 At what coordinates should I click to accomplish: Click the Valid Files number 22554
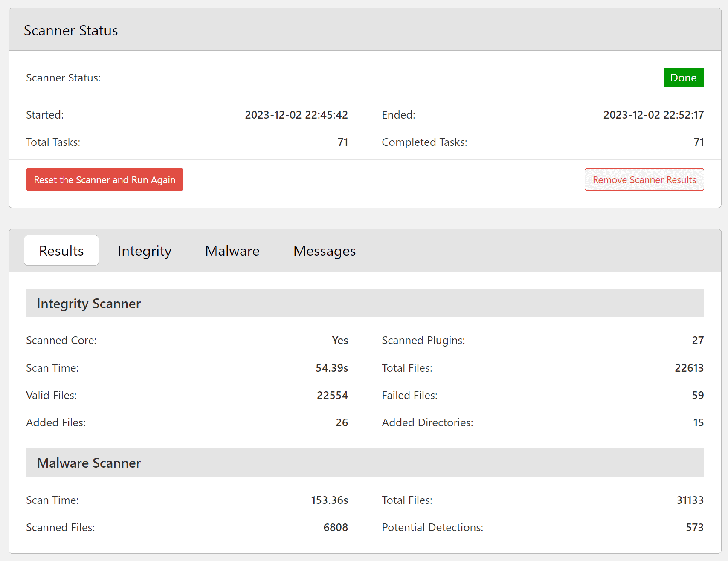332,395
